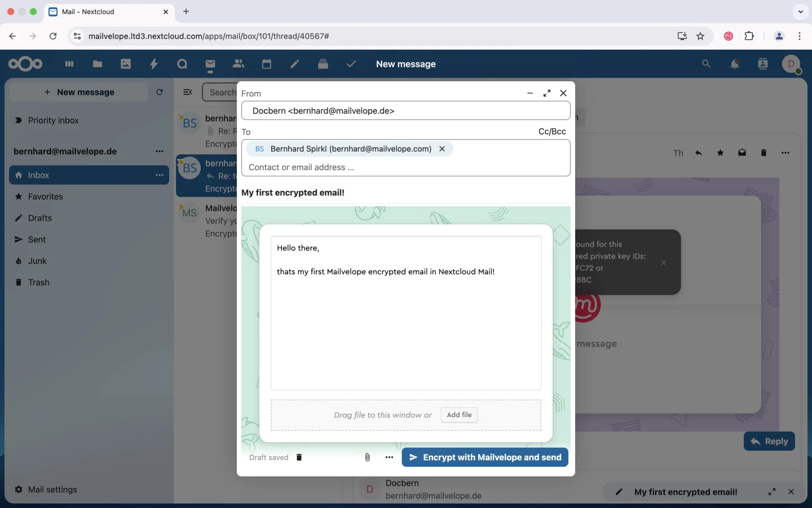Open the Files app icon

pyautogui.click(x=97, y=64)
